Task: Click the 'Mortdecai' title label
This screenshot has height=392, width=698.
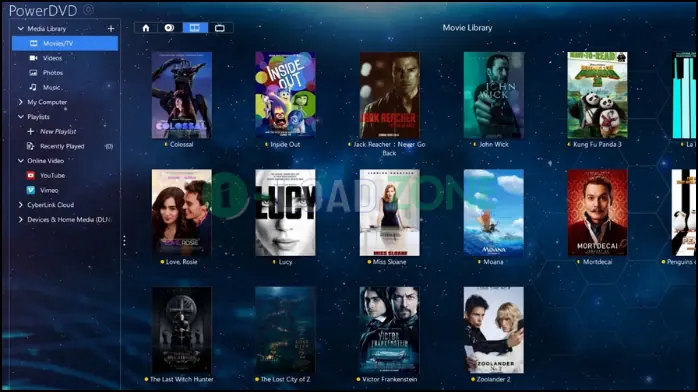Action: 597,262
